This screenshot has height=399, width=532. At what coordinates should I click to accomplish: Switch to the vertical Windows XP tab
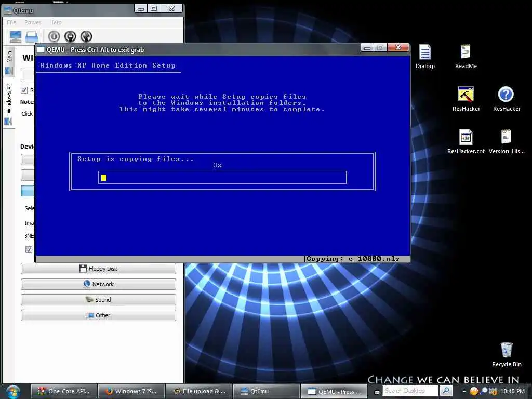click(9, 103)
